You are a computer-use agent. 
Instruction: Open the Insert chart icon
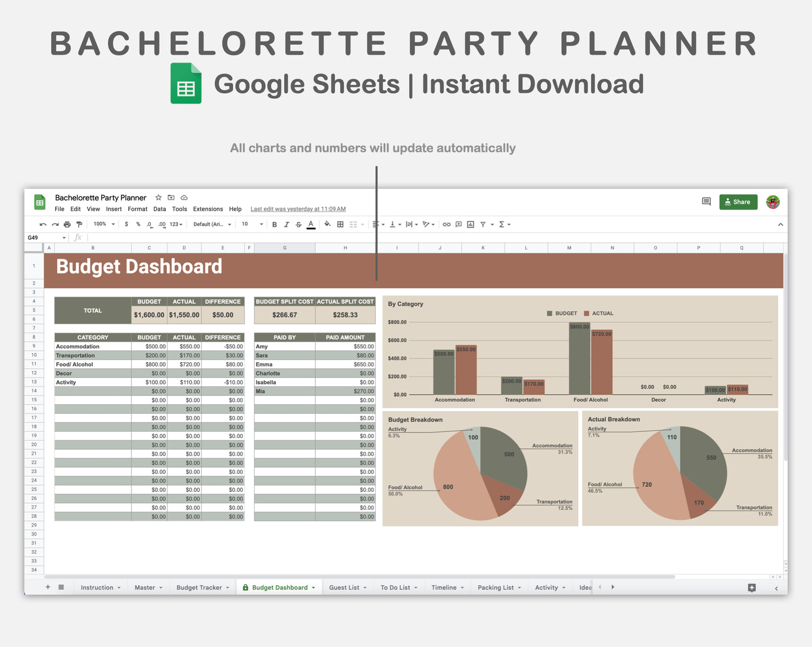(471, 224)
